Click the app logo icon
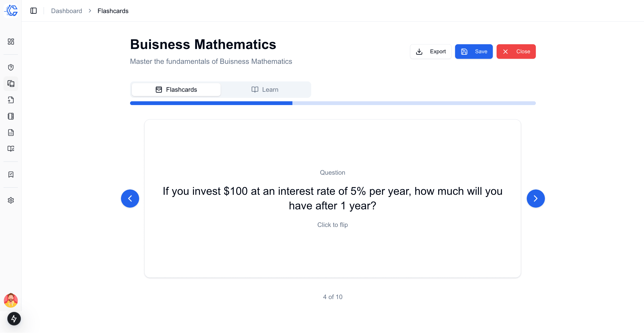The height and width of the screenshot is (333, 644). [11, 11]
